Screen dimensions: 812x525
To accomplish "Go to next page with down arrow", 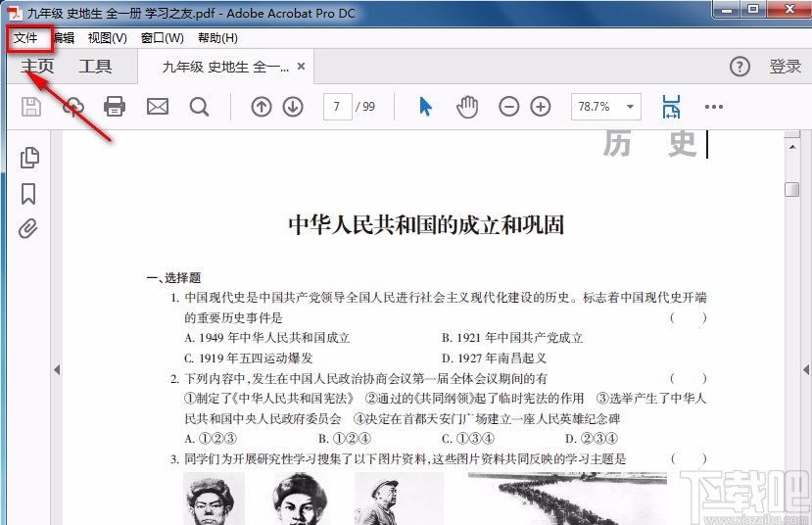I will click(293, 107).
